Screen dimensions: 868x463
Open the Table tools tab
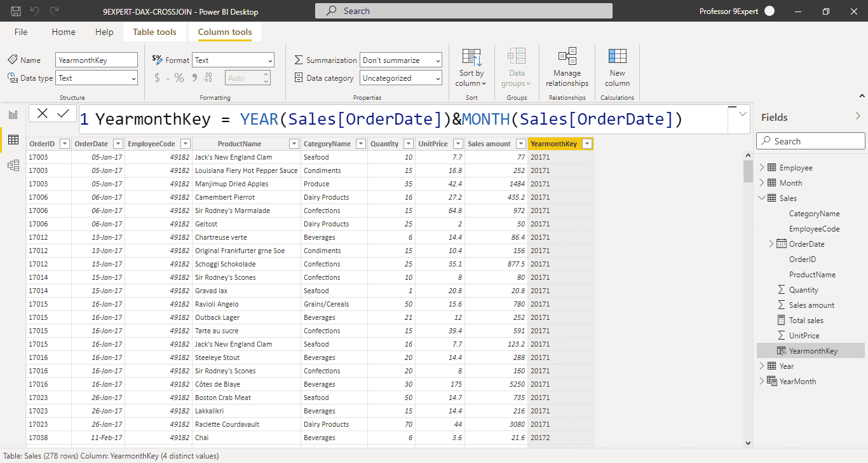(x=154, y=32)
